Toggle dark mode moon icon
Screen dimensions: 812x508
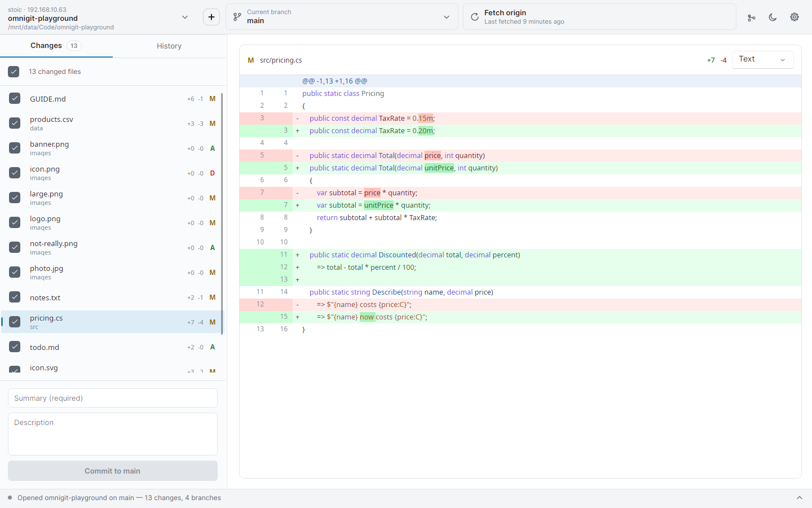click(x=773, y=17)
